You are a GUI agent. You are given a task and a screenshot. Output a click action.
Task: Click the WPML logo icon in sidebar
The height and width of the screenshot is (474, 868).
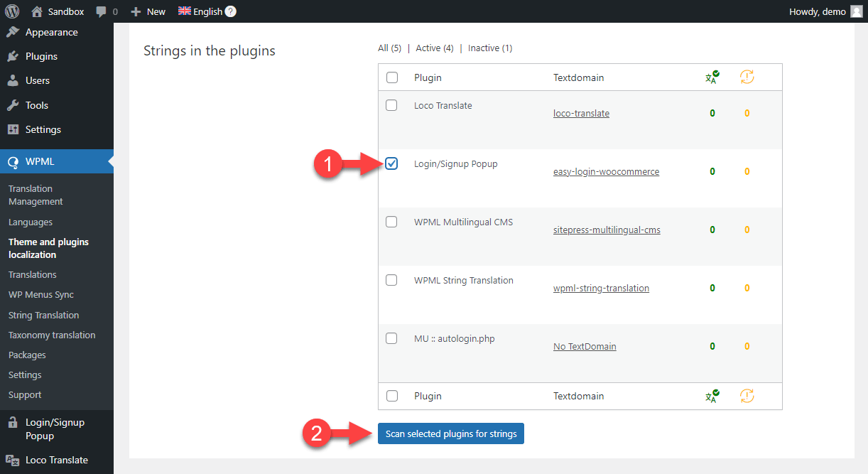tap(13, 161)
